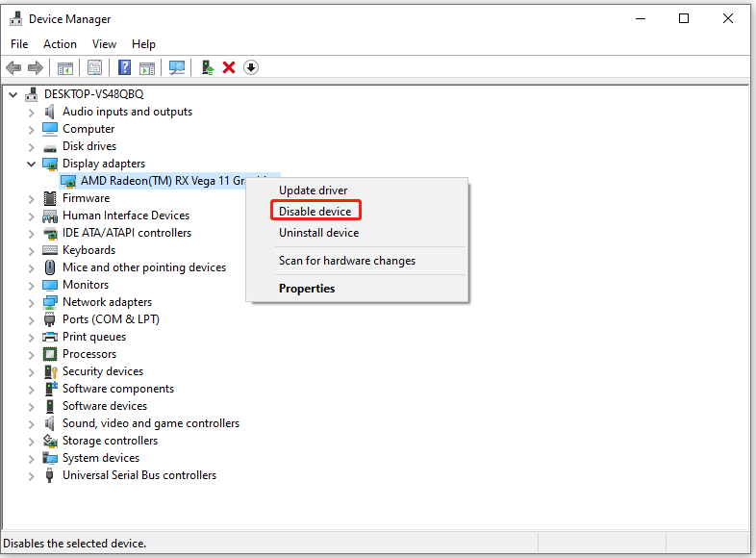This screenshot has width=756, height=558.
Task: Click the Back arrow toolbar icon
Action: (x=13, y=67)
